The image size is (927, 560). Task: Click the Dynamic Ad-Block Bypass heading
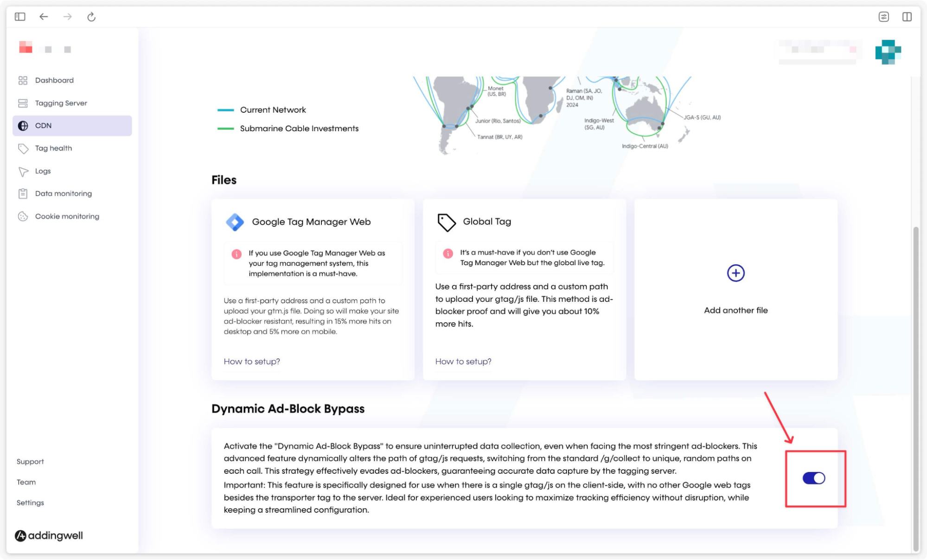[x=288, y=409]
